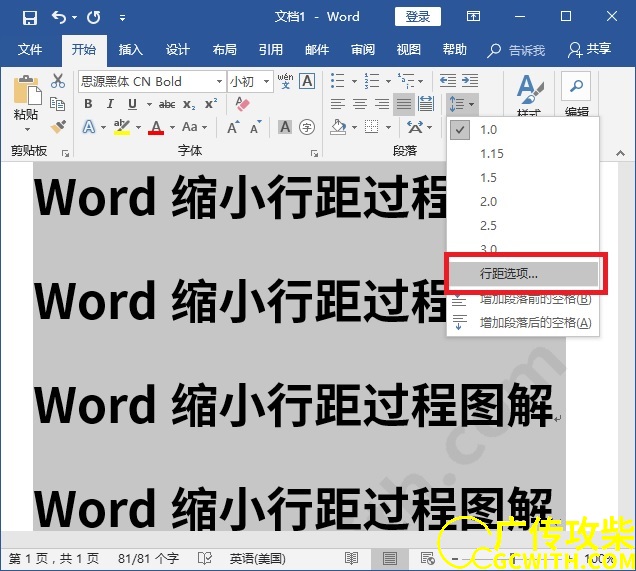
Task: Open ribbon display options icon
Action: [x=473, y=16]
